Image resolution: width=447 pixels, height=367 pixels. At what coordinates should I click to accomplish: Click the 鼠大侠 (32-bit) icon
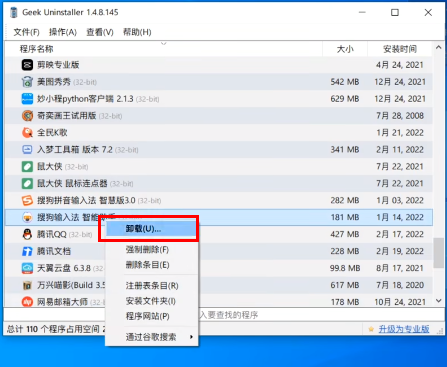coord(27,166)
